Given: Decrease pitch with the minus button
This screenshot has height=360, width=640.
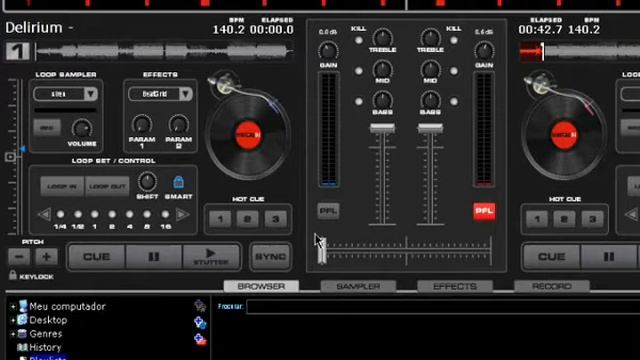Looking at the screenshot, I should [x=19, y=257].
